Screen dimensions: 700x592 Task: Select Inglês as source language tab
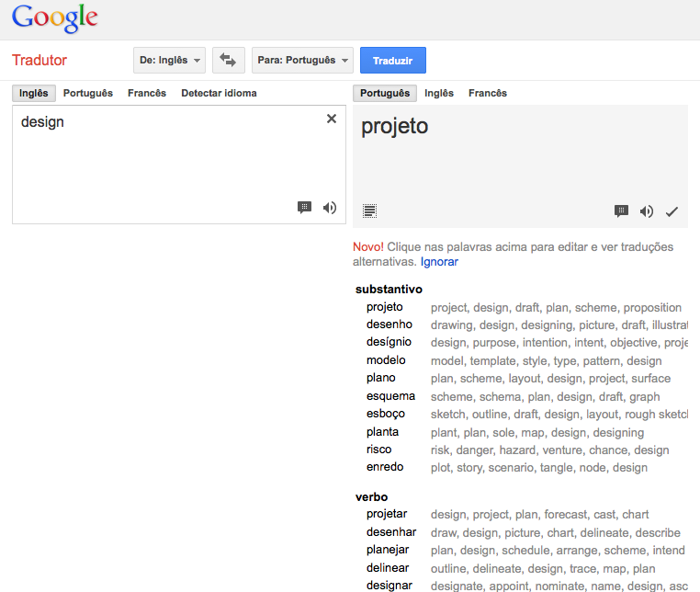click(33, 93)
